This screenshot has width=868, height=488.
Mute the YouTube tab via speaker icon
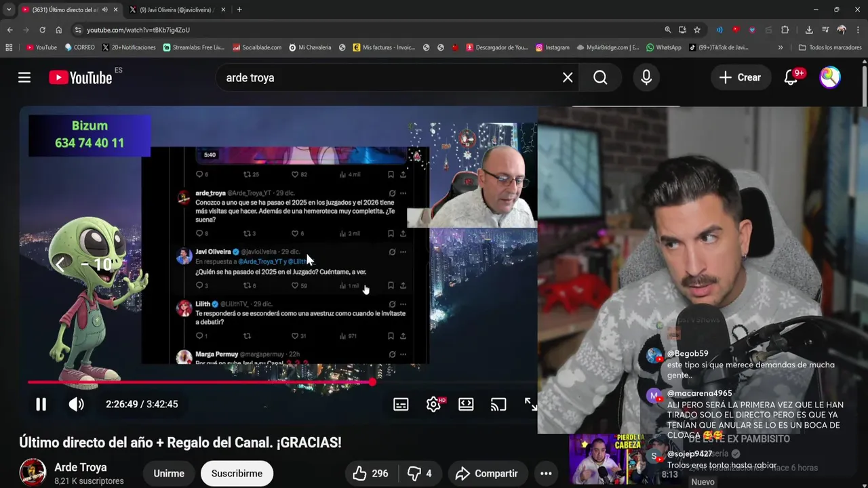click(x=104, y=9)
